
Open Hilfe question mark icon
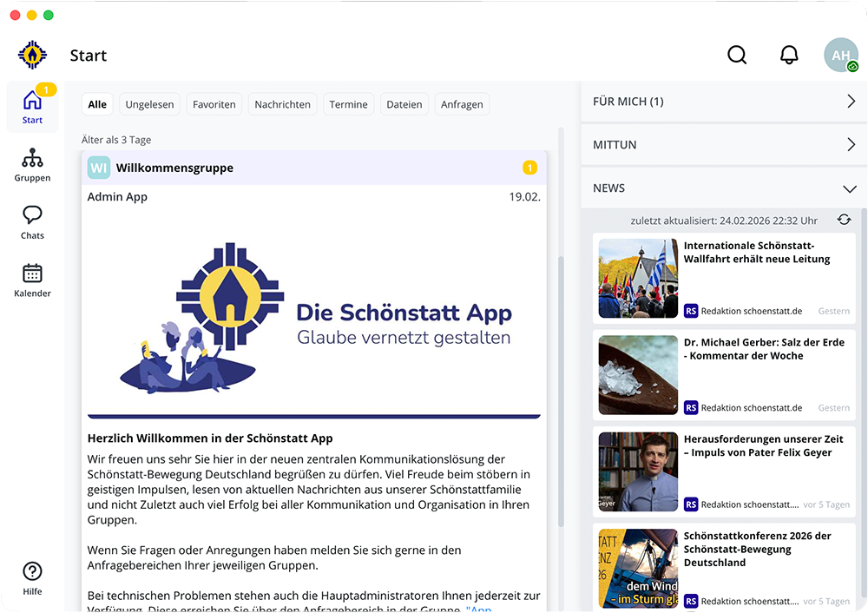pos(32,578)
